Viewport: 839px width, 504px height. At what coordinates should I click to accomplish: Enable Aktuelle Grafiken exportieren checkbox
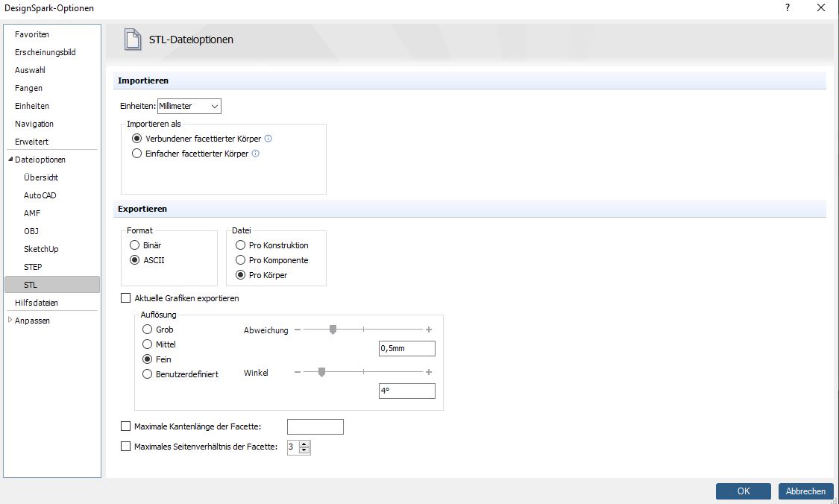click(x=125, y=298)
